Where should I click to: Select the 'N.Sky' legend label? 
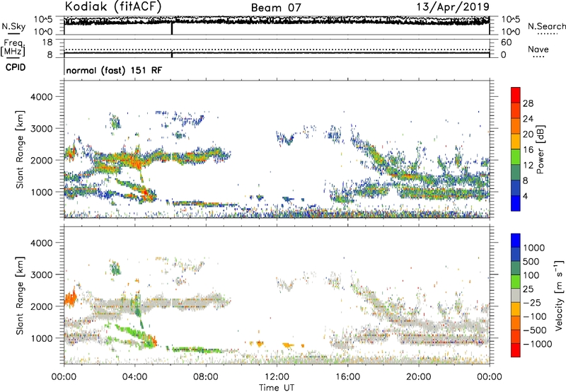click(13, 26)
